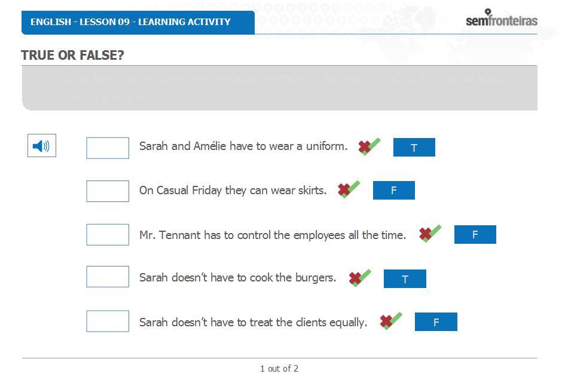Click the English Lesson 09 Learning Activity tab
The image size is (562, 392).
click(x=138, y=22)
